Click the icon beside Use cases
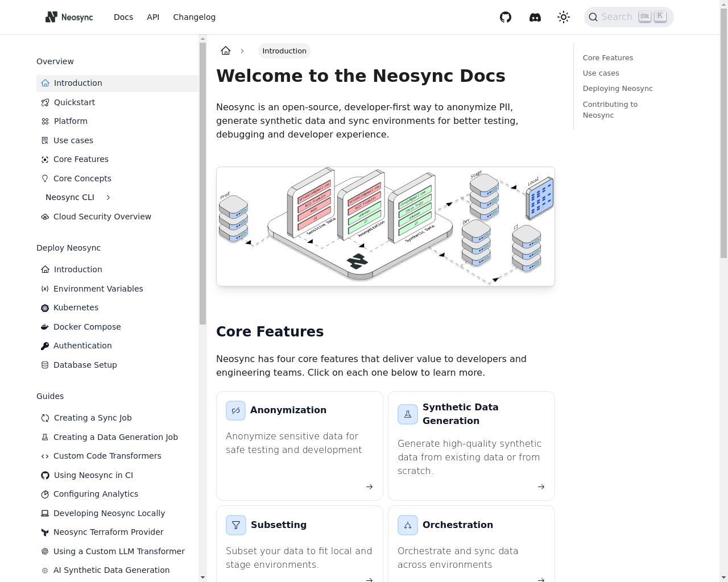Screen dimensions: 728x582 coord(45,140)
